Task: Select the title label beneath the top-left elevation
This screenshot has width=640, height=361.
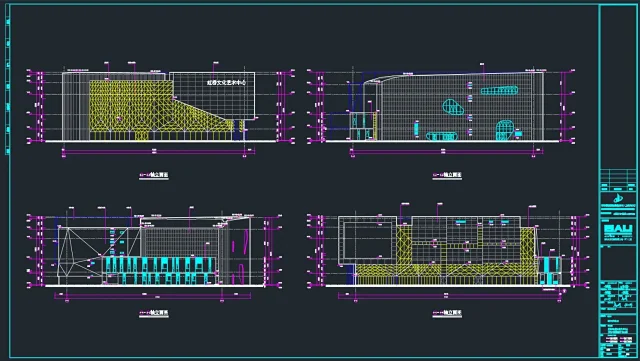Action: (x=153, y=175)
